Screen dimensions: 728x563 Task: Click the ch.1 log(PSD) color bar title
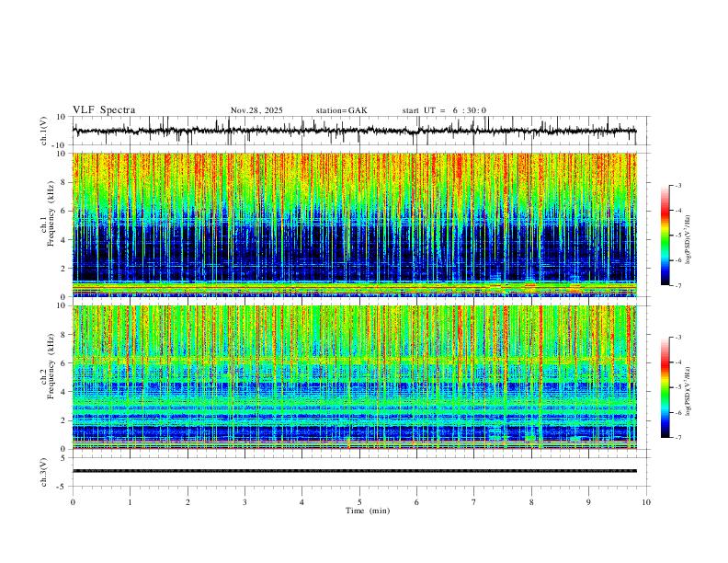click(x=688, y=240)
